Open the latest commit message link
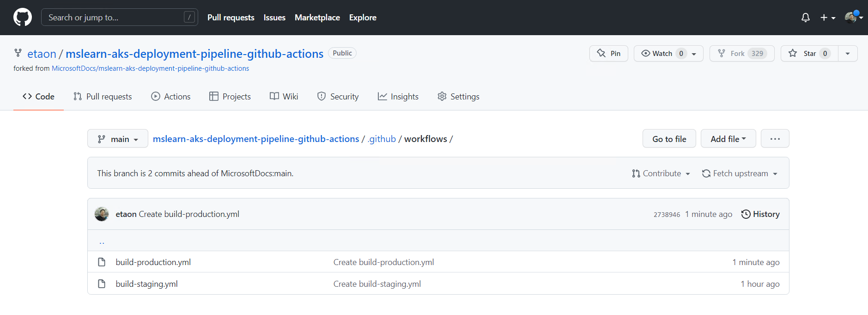 coord(189,214)
